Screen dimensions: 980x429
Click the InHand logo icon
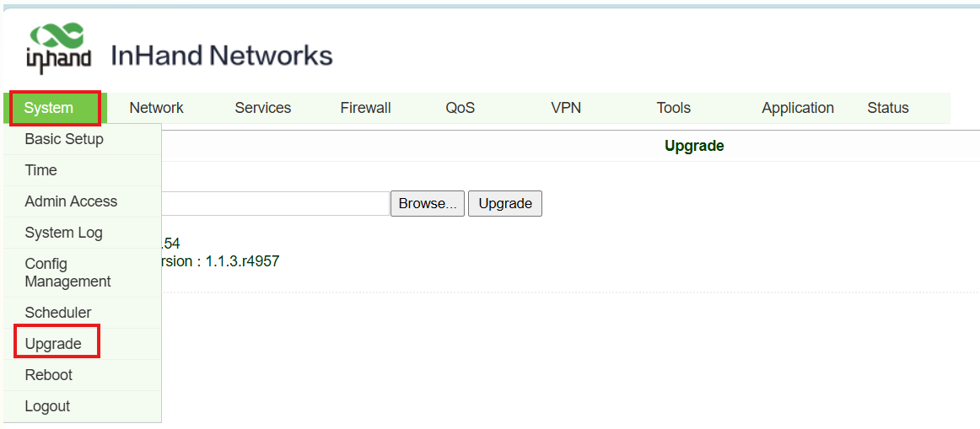(57, 48)
